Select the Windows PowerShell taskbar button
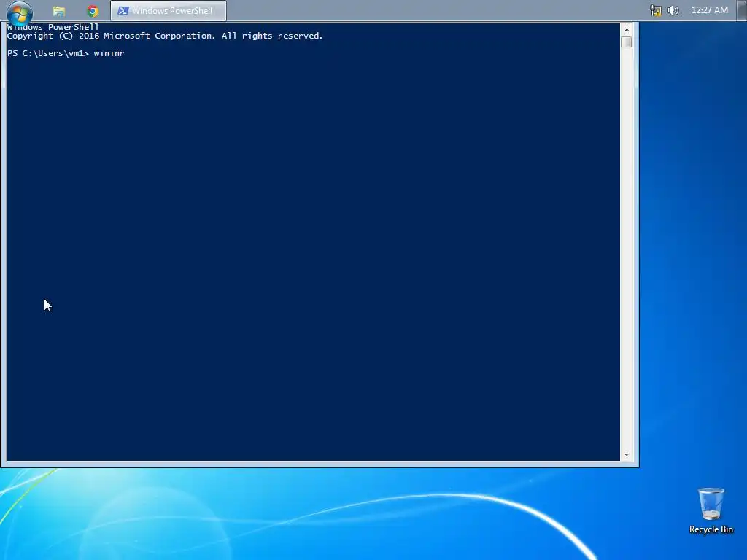Viewport: 747px width, 560px height. click(x=169, y=10)
